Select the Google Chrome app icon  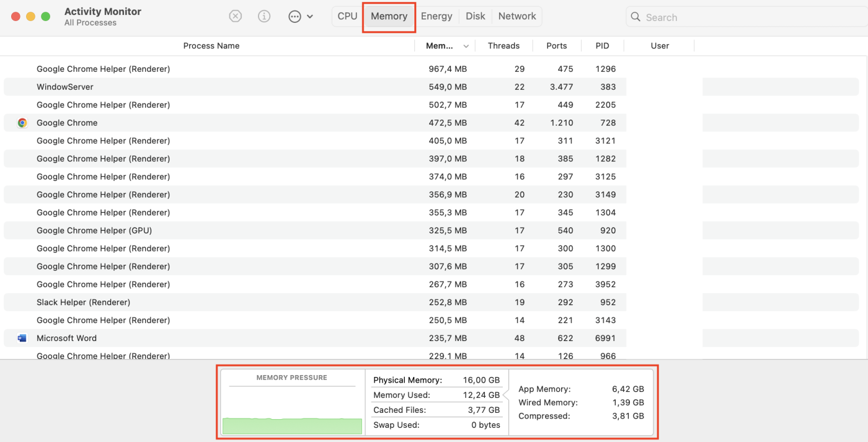[22, 123]
